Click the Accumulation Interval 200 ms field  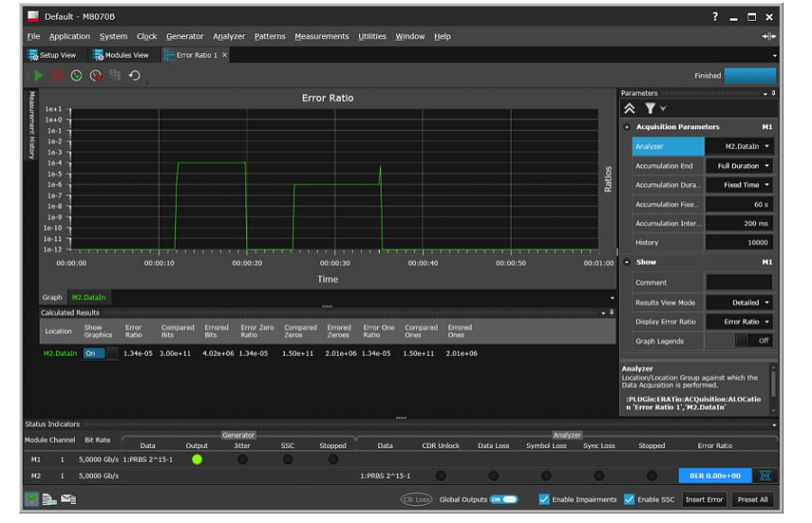pyautogui.click(x=740, y=224)
